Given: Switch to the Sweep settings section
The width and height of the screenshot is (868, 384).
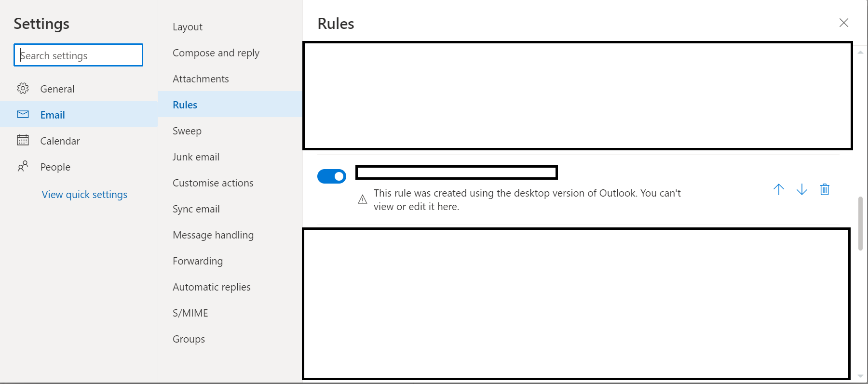Looking at the screenshot, I should pyautogui.click(x=187, y=131).
